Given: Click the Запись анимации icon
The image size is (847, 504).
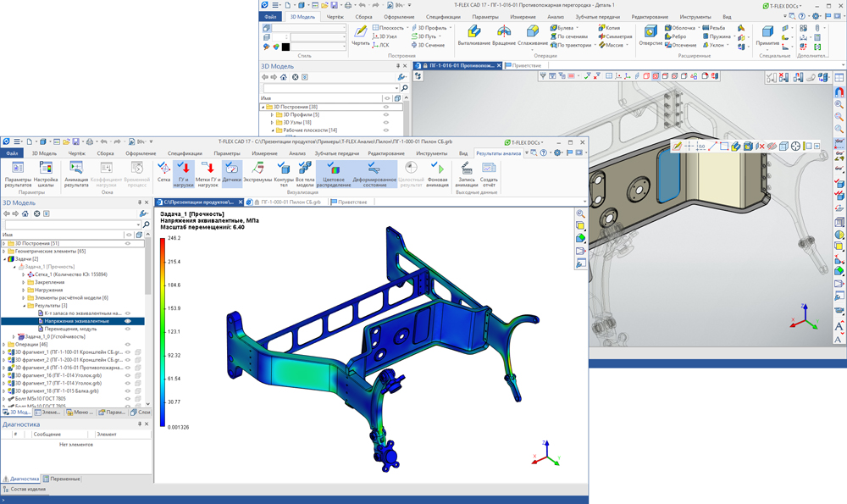Looking at the screenshot, I should pos(466,172).
